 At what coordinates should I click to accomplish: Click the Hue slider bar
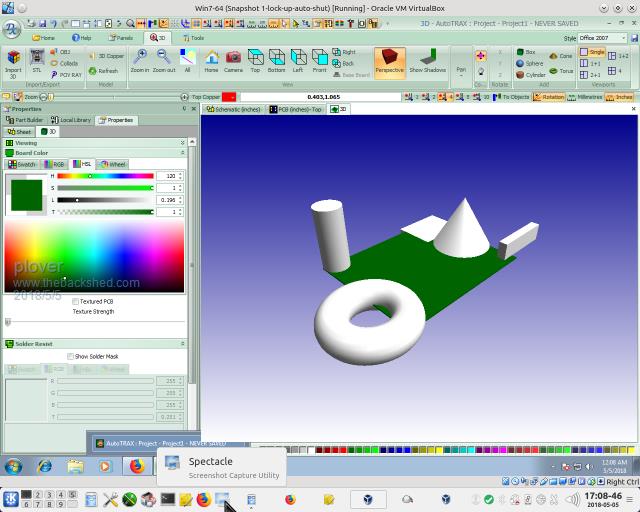104,176
